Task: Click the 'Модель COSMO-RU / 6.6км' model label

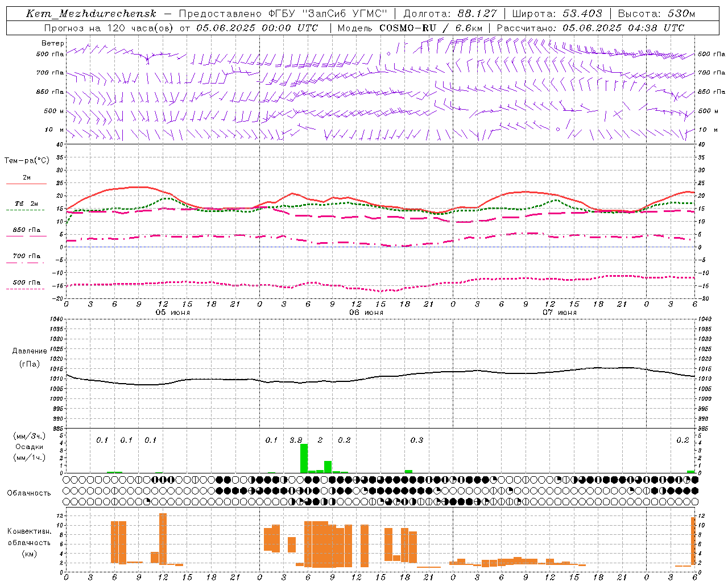Action: point(409,28)
